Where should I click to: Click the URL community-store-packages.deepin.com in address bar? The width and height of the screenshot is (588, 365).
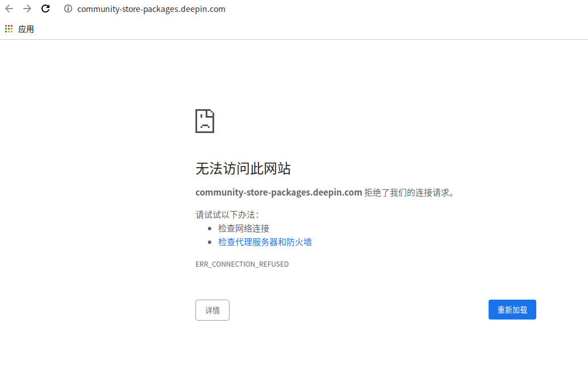point(151,9)
